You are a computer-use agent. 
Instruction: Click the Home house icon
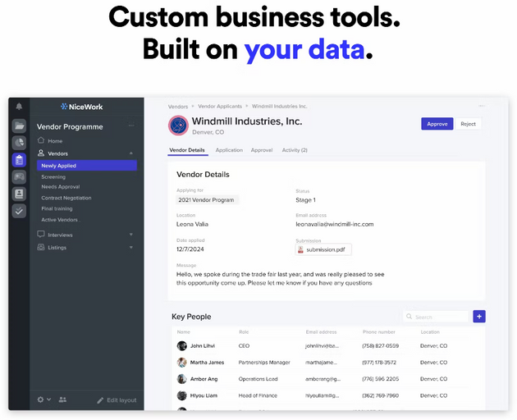tap(41, 140)
